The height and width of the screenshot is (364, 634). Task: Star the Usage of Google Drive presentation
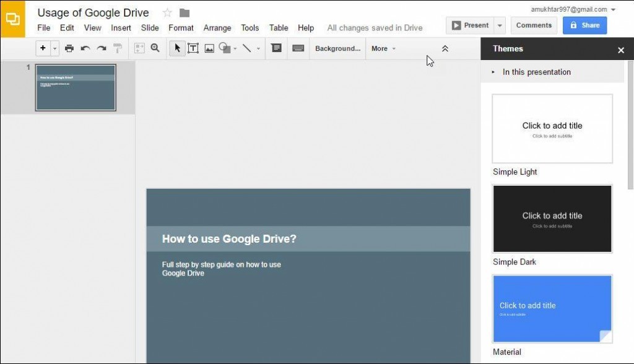pyautogui.click(x=166, y=12)
